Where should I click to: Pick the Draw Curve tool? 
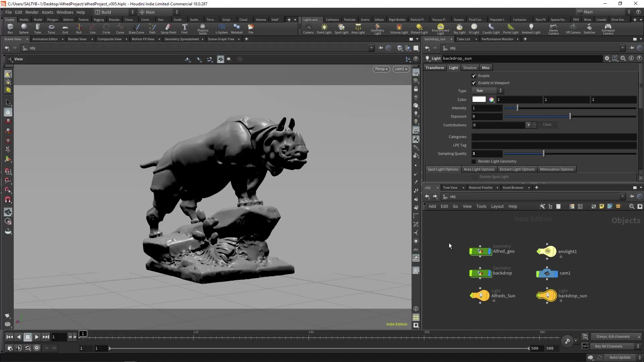point(136,29)
